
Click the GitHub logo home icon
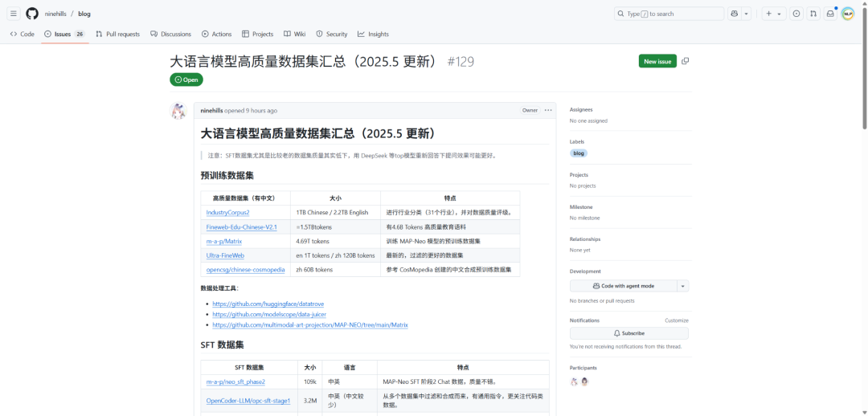click(x=32, y=14)
